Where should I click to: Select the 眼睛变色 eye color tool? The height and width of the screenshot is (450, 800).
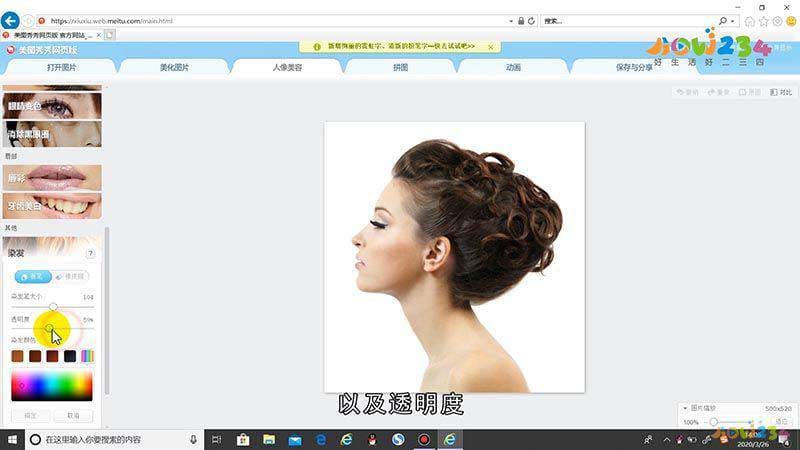coord(52,106)
